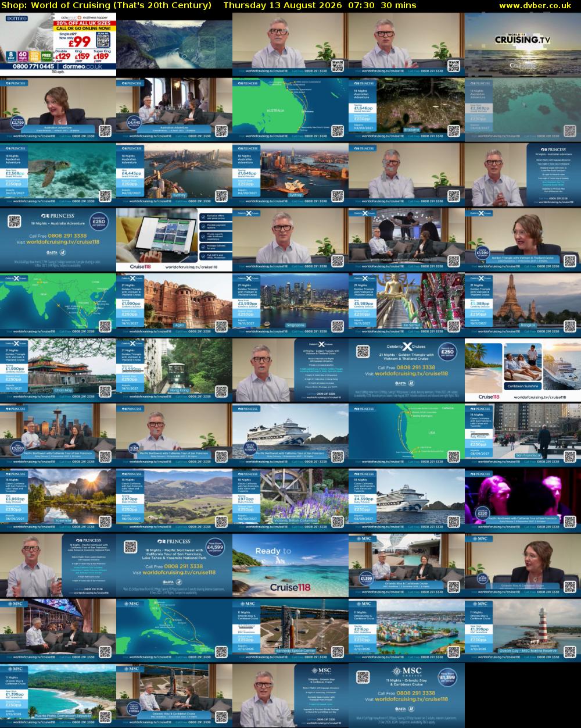
Task: Open the purple-lit concert thumbnail
Action: click(523, 500)
